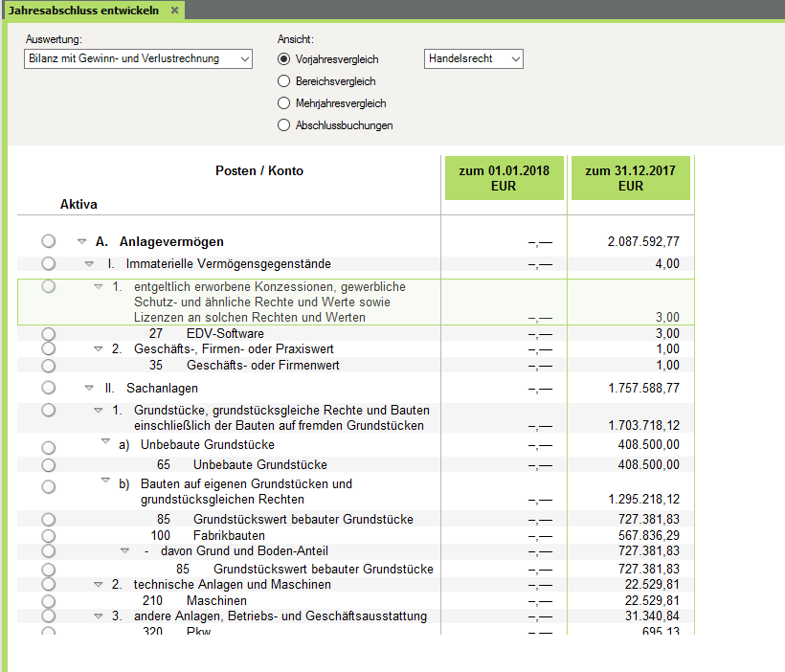The image size is (785, 672).
Task: Click the zum 31.12.2017 column header
Action: (x=630, y=178)
